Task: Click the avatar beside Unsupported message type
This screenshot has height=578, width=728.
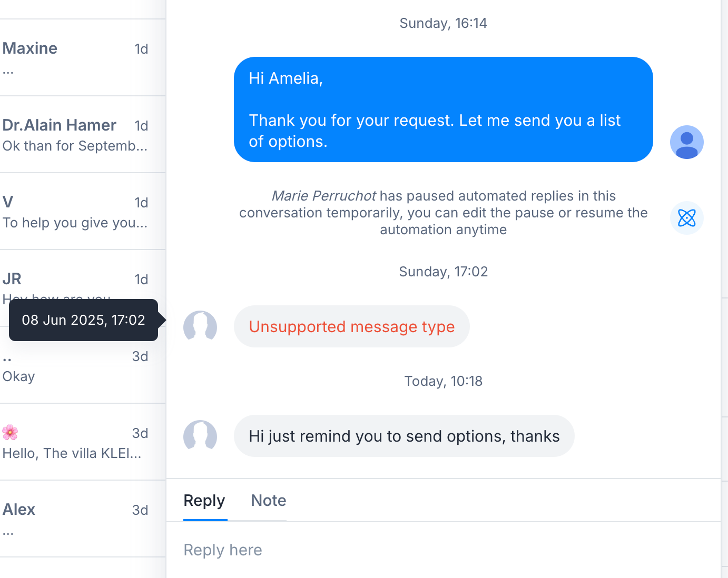Action: click(200, 327)
